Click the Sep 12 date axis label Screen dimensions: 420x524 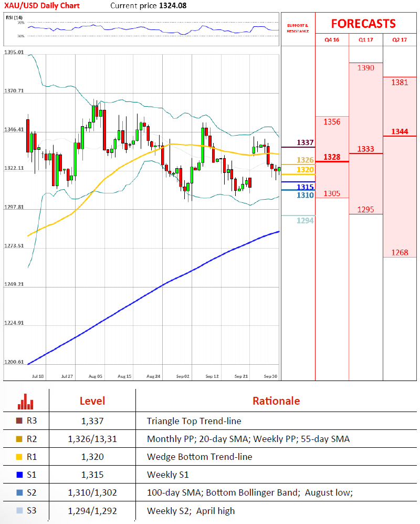(212, 376)
